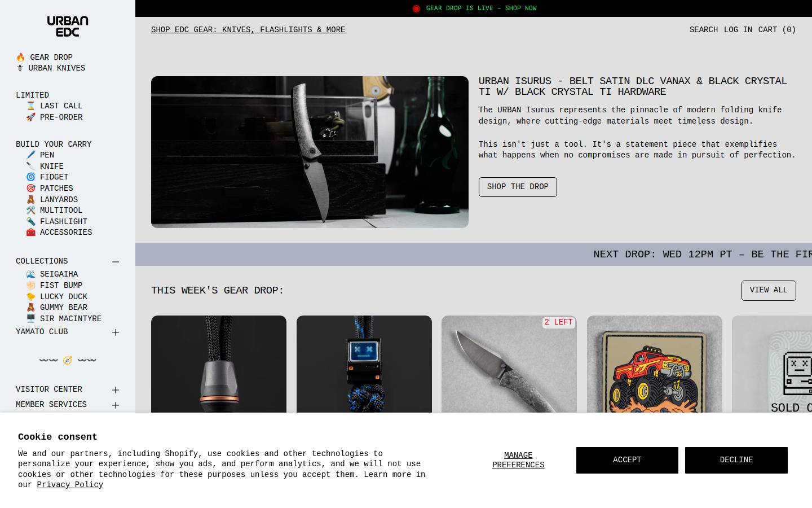812x508 pixels.
Task: Click the fire emoji beside Gear Drop
Action: click(x=20, y=58)
